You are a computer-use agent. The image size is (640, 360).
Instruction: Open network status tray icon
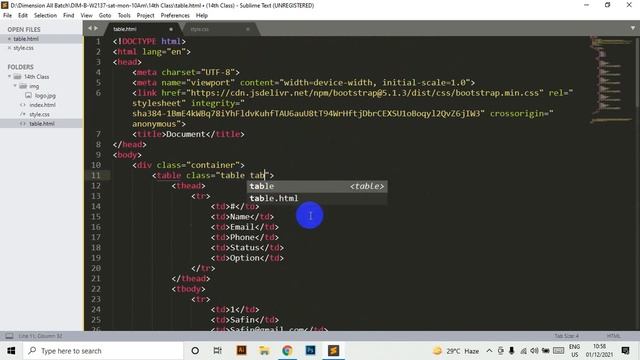click(x=523, y=351)
